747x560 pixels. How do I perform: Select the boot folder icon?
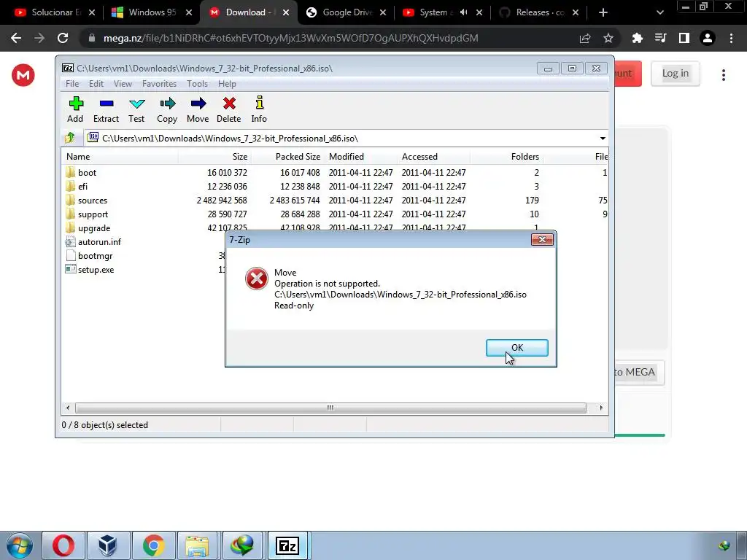point(70,172)
